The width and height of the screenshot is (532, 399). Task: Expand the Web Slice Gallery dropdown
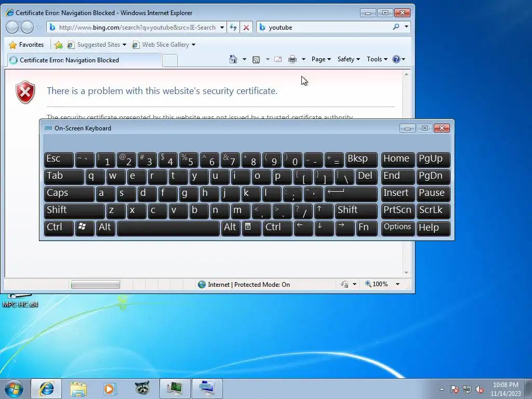193,45
